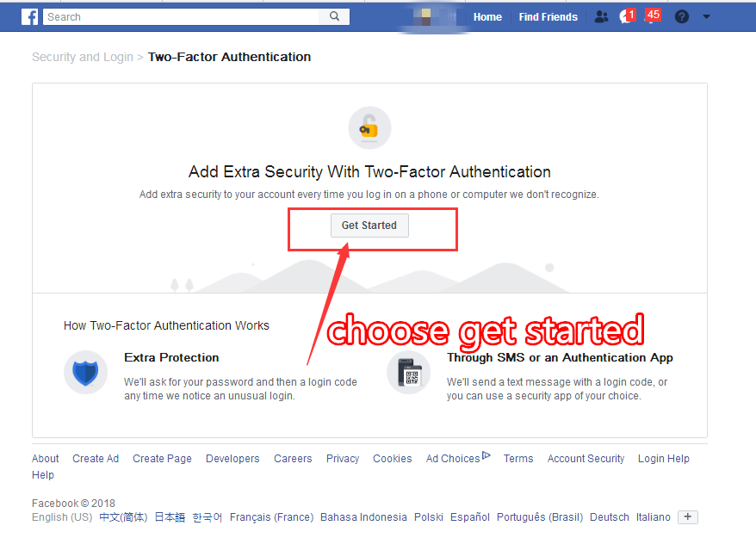Open more languages plus button

(x=687, y=516)
